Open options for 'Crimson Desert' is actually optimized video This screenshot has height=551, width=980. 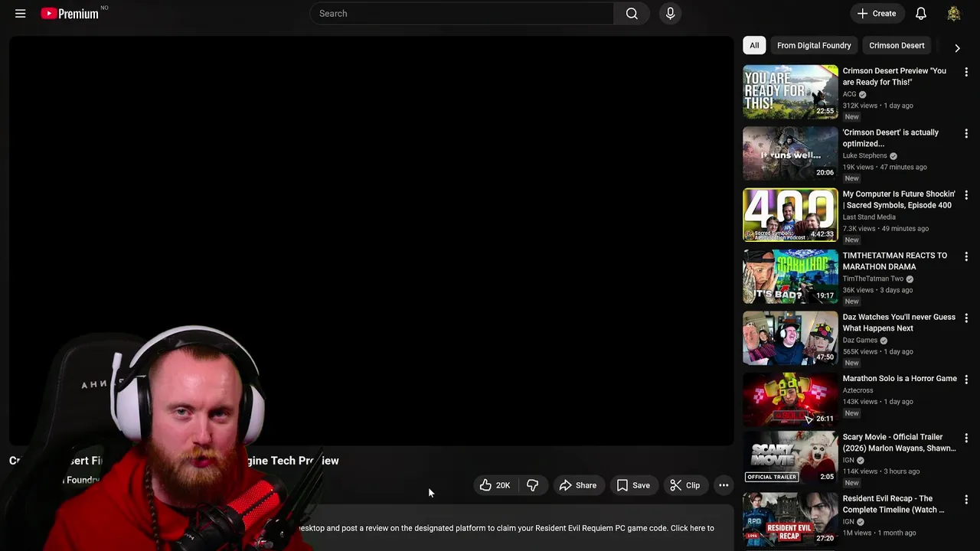(966, 134)
